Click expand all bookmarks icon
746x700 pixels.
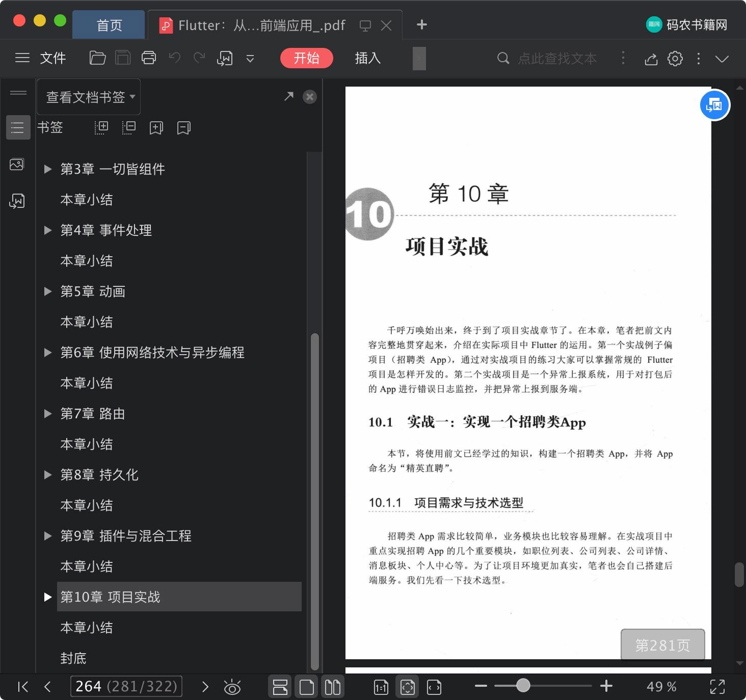tap(101, 127)
